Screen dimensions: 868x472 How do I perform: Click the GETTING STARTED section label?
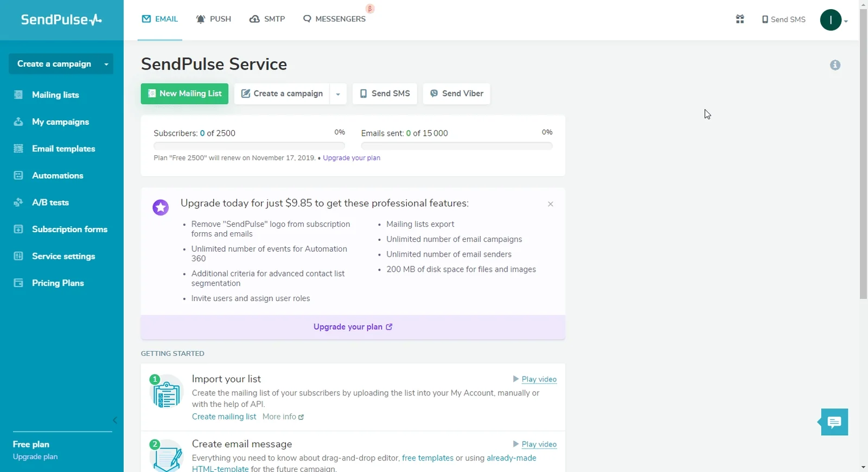tap(173, 354)
